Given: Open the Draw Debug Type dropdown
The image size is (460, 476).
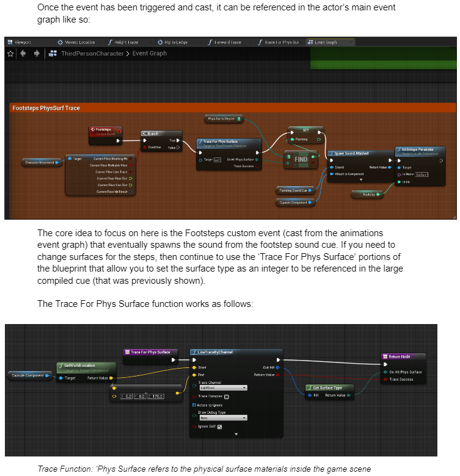Looking at the screenshot, I should (222, 417).
